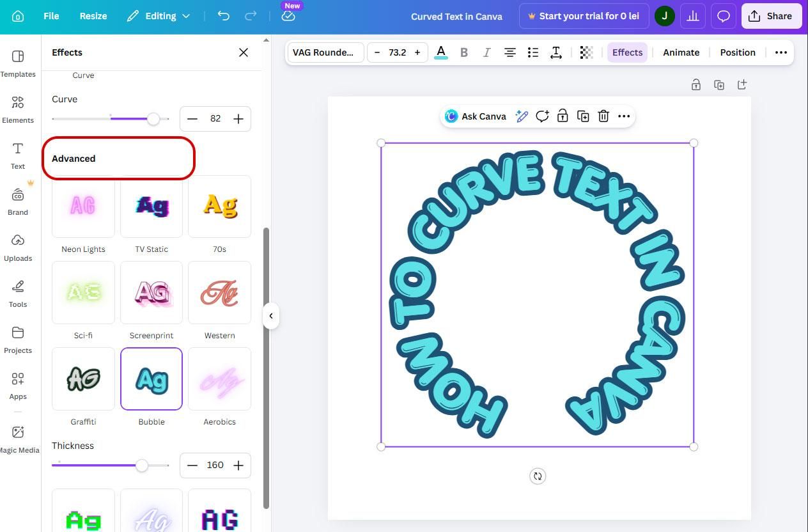Collapse the side panel arrow
The width and height of the screenshot is (808, 532).
(x=271, y=316)
